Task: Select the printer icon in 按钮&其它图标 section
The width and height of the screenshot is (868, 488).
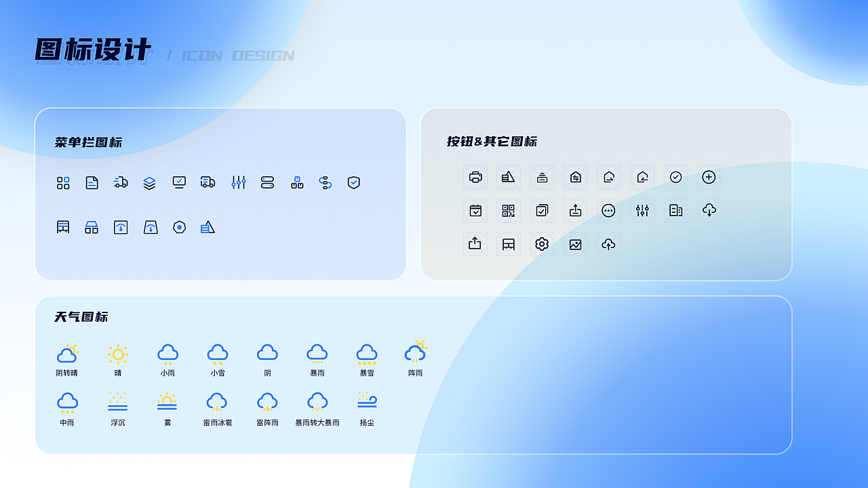Action: click(x=475, y=177)
